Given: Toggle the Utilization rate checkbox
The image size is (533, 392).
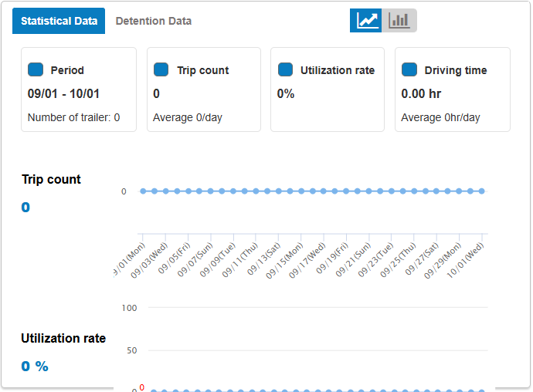Looking at the screenshot, I should click(285, 69).
